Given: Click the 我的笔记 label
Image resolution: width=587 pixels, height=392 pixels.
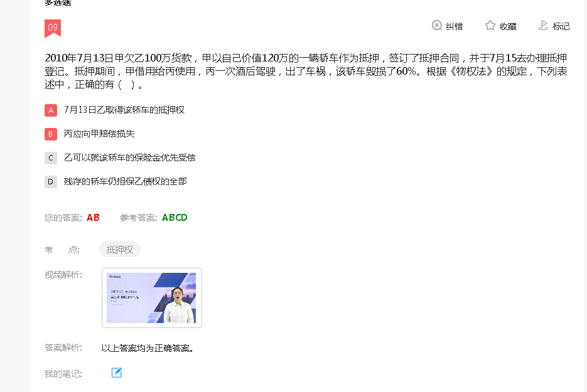Looking at the screenshot, I should [63, 374].
